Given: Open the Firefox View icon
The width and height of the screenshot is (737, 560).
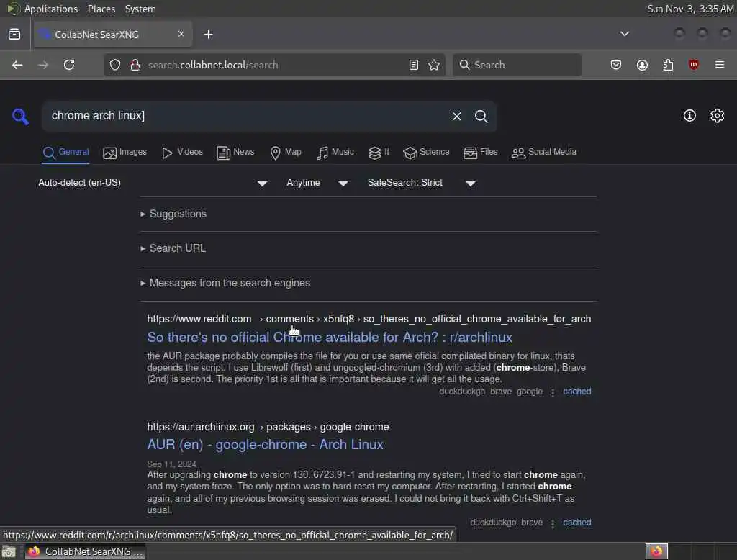Looking at the screenshot, I should pyautogui.click(x=14, y=35).
